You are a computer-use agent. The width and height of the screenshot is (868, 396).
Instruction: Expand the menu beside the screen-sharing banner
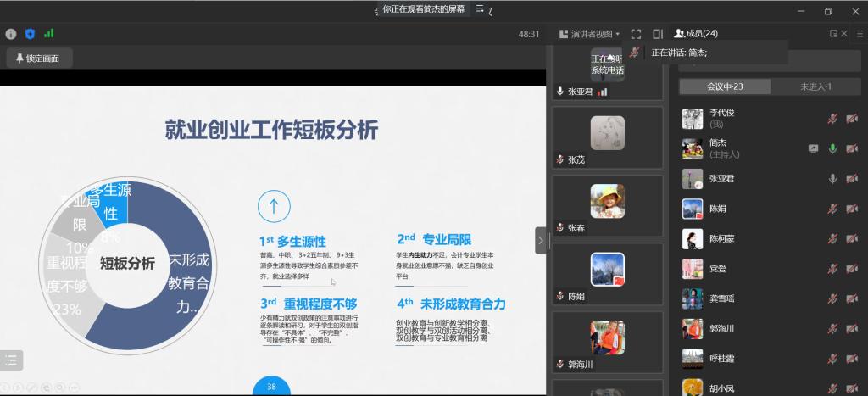pos(480,8)
